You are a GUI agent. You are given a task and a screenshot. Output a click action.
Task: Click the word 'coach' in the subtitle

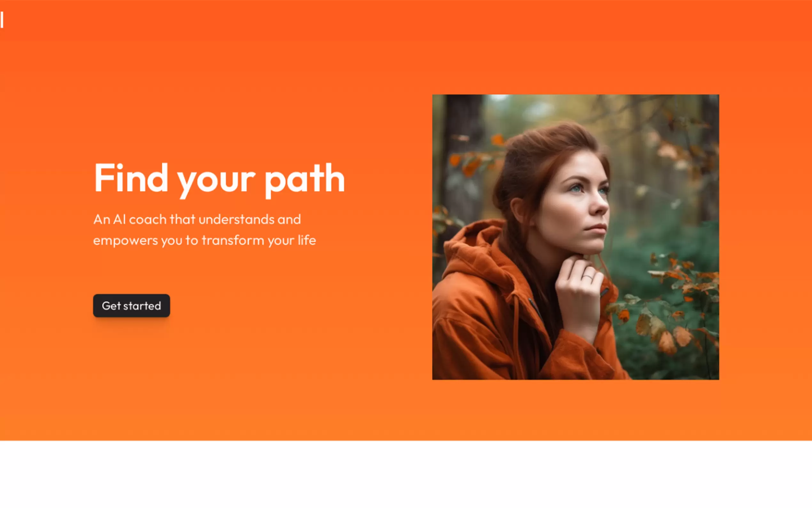pyautogui.click(x=148, y=219)
